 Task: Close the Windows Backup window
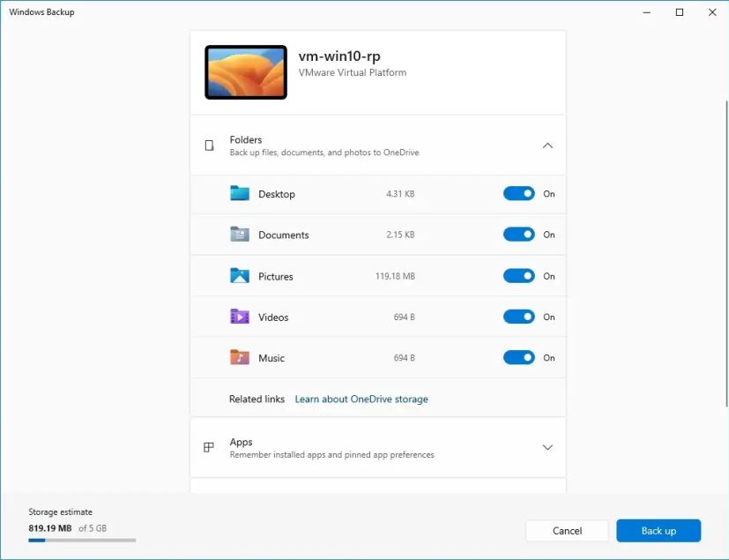click(x=712, y=12)
